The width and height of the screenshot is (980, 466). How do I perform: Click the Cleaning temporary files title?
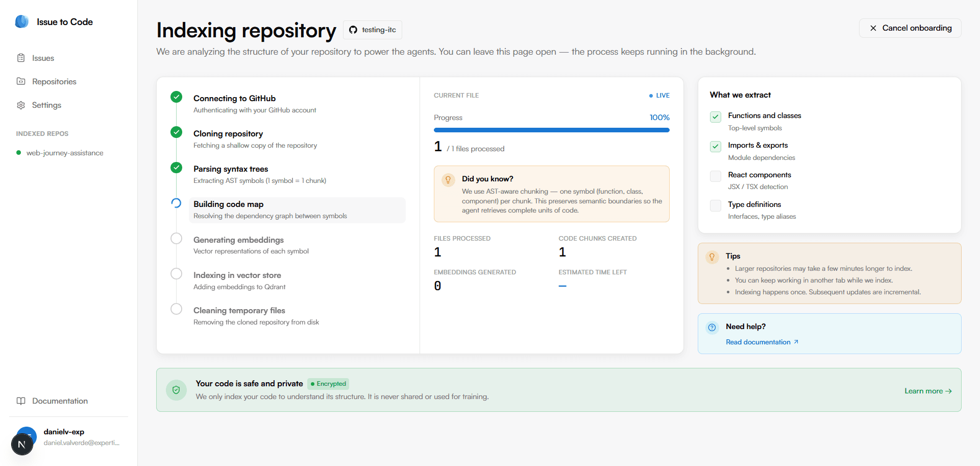[x=239, y=310]
